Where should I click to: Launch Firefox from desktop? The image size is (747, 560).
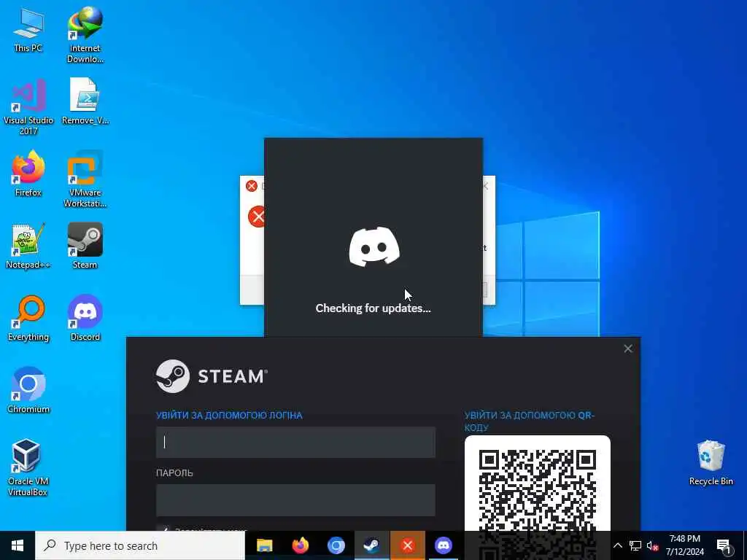coord(28,174)
